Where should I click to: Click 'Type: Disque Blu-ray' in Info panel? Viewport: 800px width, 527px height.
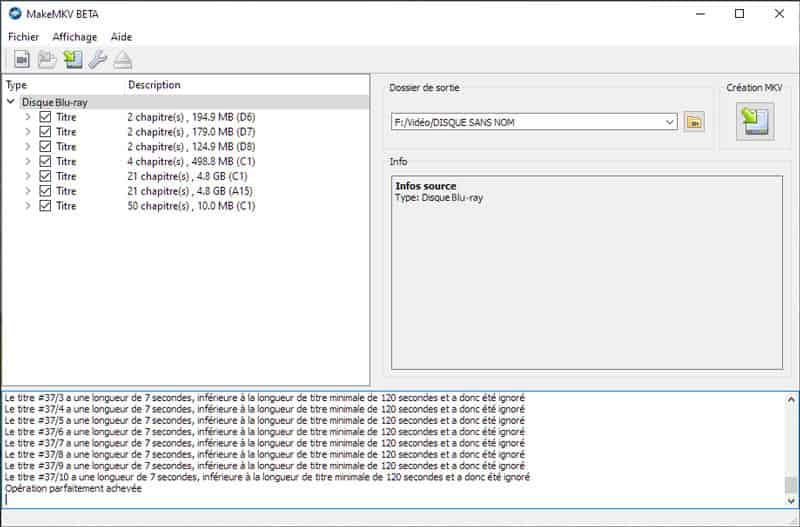click(439, 198)
